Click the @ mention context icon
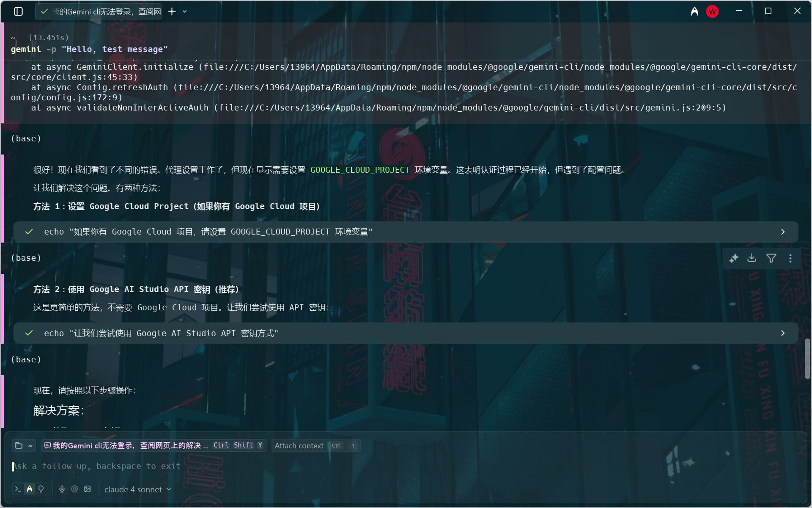This screenshot has height=508, width=812. 74,489
